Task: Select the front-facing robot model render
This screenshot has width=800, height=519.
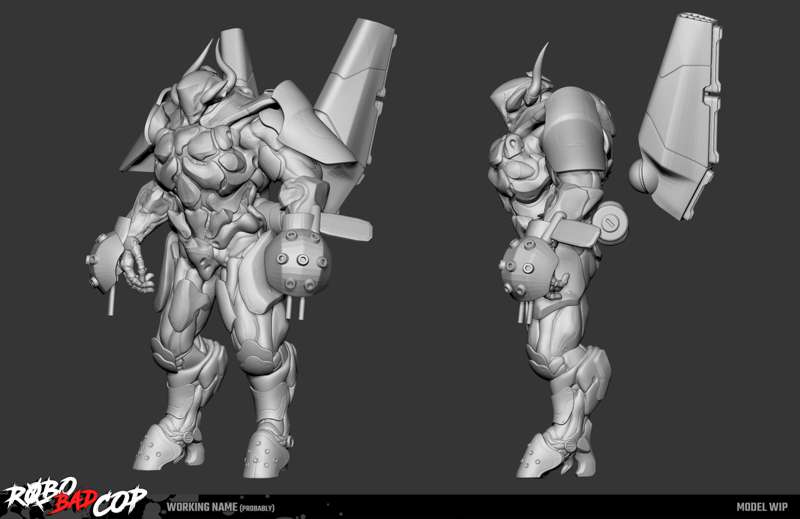Action: coord(241,249)
